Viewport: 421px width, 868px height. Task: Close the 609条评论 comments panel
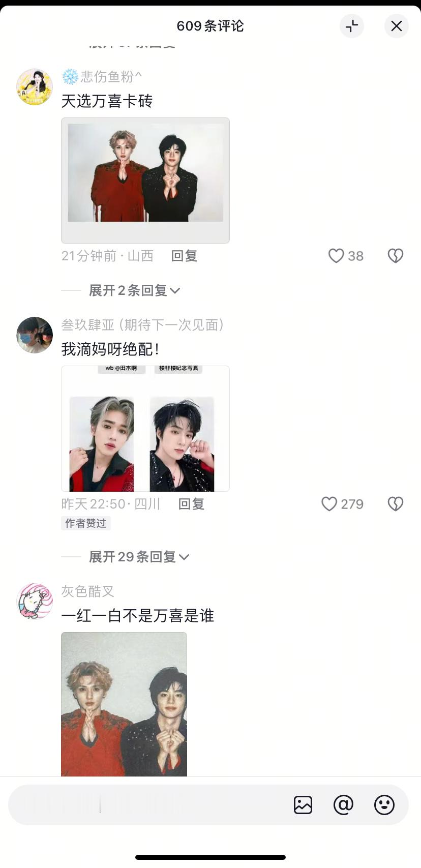[x=397, y=26]
